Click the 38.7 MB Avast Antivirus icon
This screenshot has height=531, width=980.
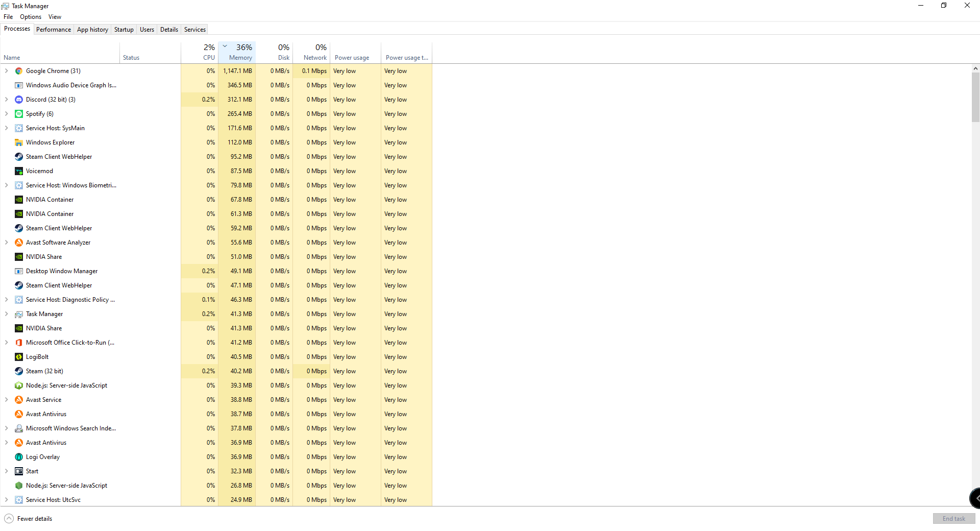[x=19, y=414]
